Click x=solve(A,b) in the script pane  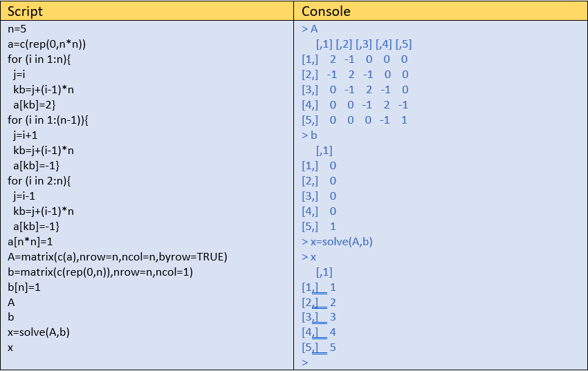pos(39,332)
